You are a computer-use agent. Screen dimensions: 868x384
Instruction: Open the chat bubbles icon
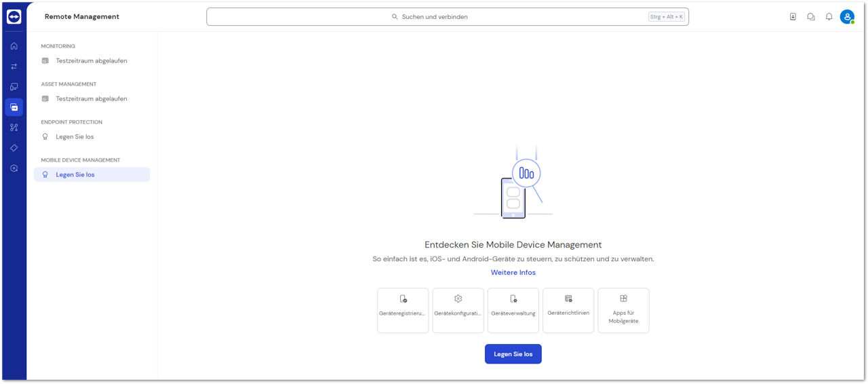811,17
